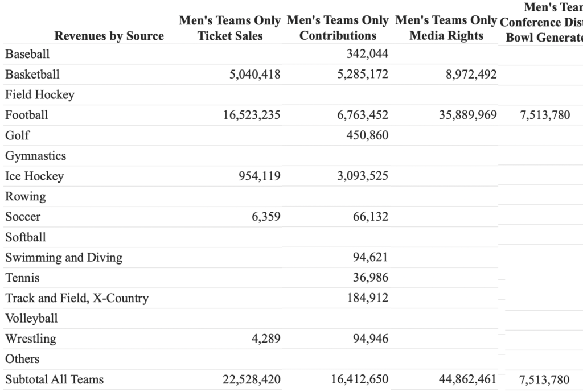Click Football's 7,513,780 bowl revenue cell
This screenshot has height=392, width=583.
pyautogui.click(x=544, y=115)
